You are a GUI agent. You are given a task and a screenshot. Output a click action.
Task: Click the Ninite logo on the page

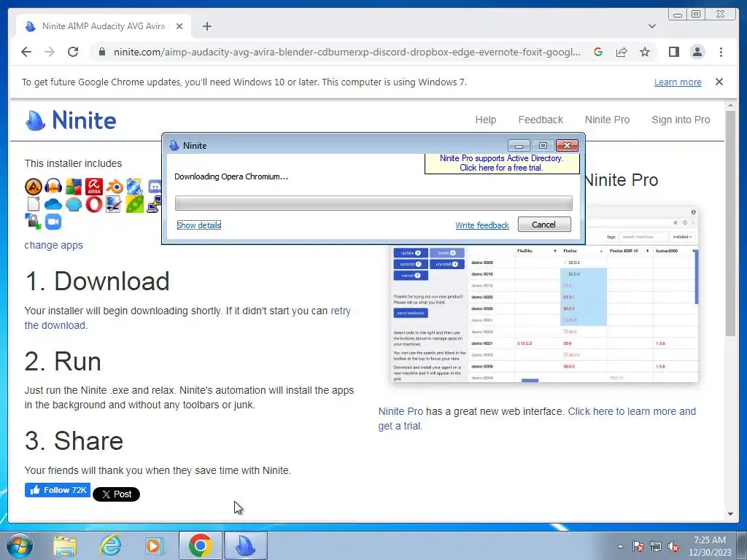click(x=71, y=120)
